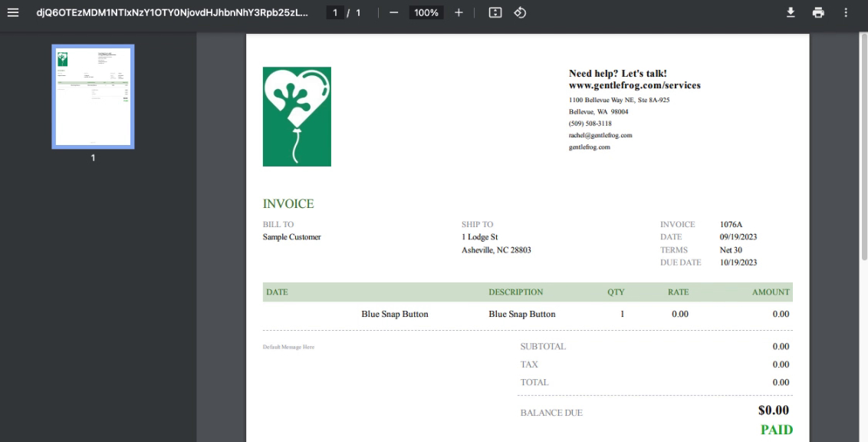Click the Need help? Let's talk! heading
The image size is (868, 442).
tap(618, 74)
